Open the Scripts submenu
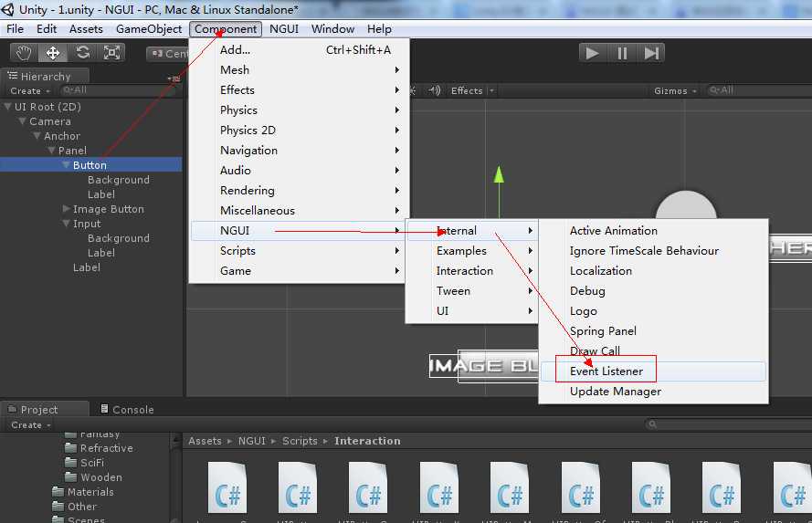812x523 pixels. tap(301, 251)
